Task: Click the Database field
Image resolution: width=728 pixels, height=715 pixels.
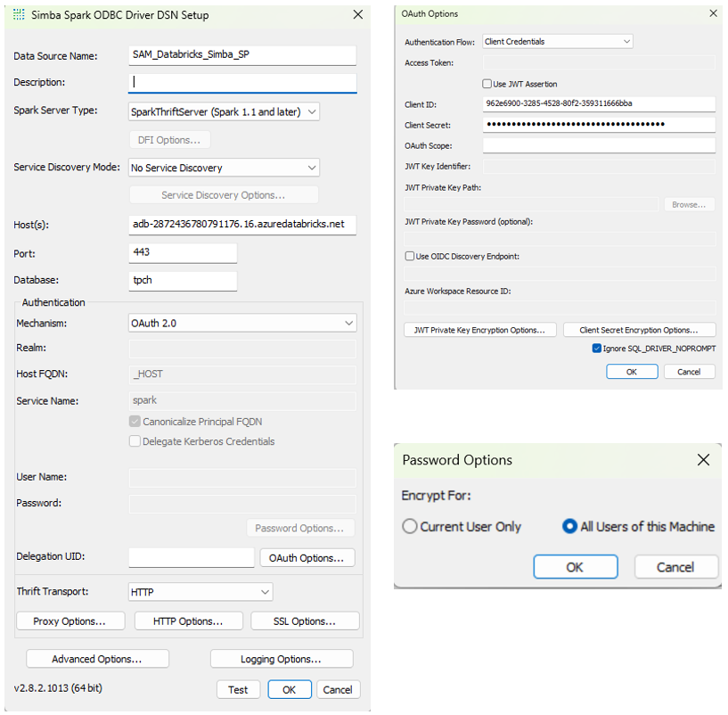Action: (x=183, y=281)
